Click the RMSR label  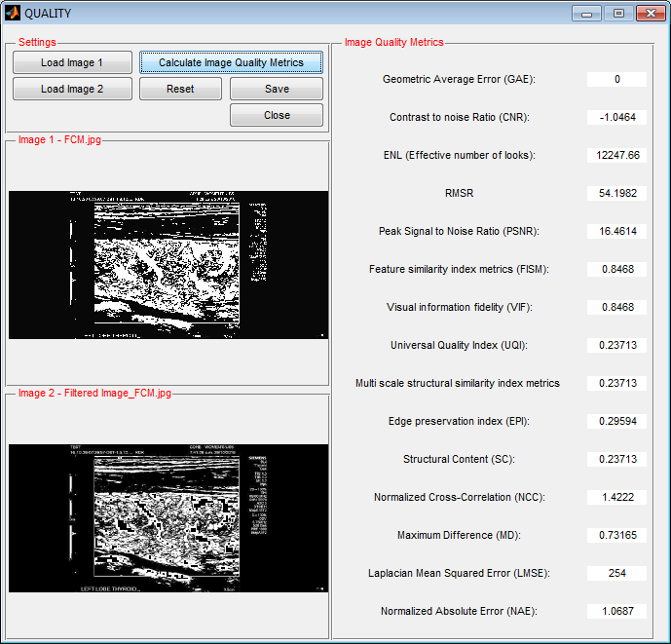[x=459, y=193]
